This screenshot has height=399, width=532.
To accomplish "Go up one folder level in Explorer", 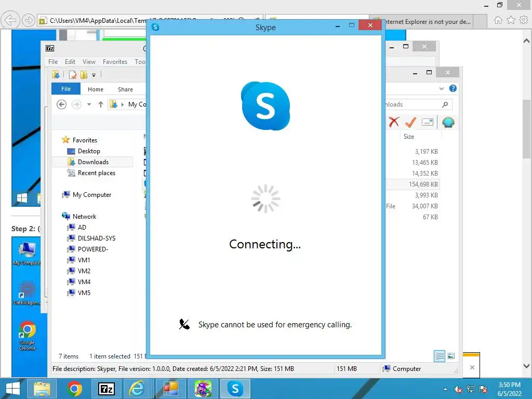I will pos(101,104).
